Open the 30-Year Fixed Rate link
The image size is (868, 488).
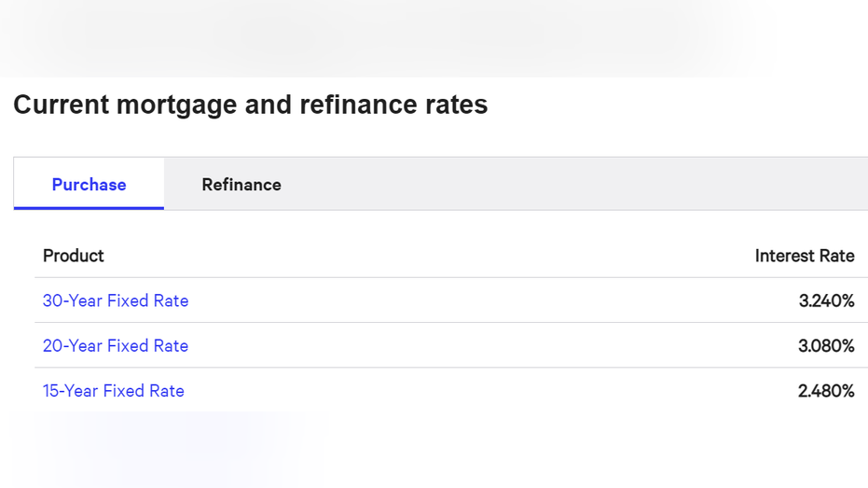tap(116, 300)
